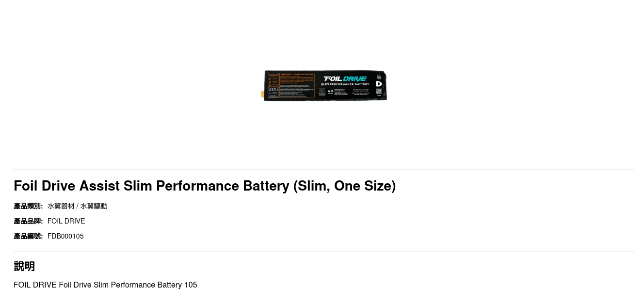Click the 說明 section heading
The width and height of the screenshot is (644, 304).
(x=24, y=266)
